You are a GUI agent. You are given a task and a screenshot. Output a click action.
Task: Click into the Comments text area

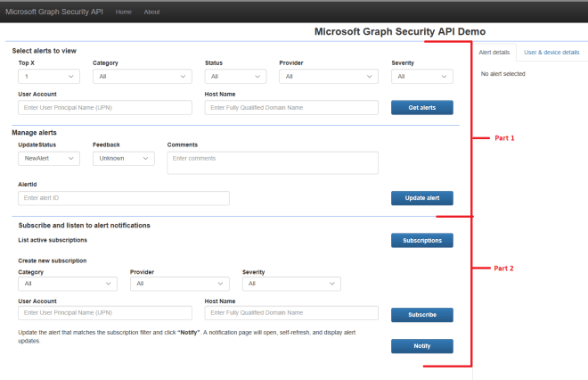click(x=273, y=162)
